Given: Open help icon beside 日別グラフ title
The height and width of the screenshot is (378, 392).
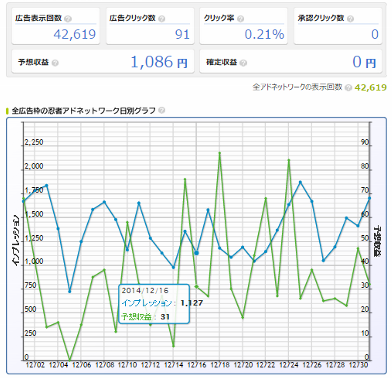Looking at the screenshot, I should pyautogui.click(x=162, y=110).
